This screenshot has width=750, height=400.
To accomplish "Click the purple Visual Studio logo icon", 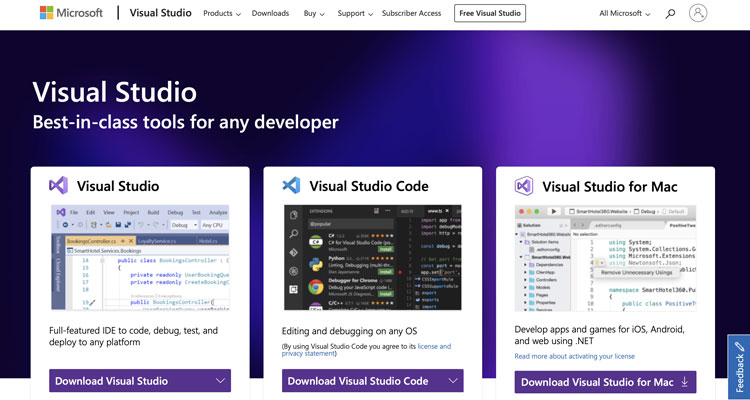I will click(59, 185).
